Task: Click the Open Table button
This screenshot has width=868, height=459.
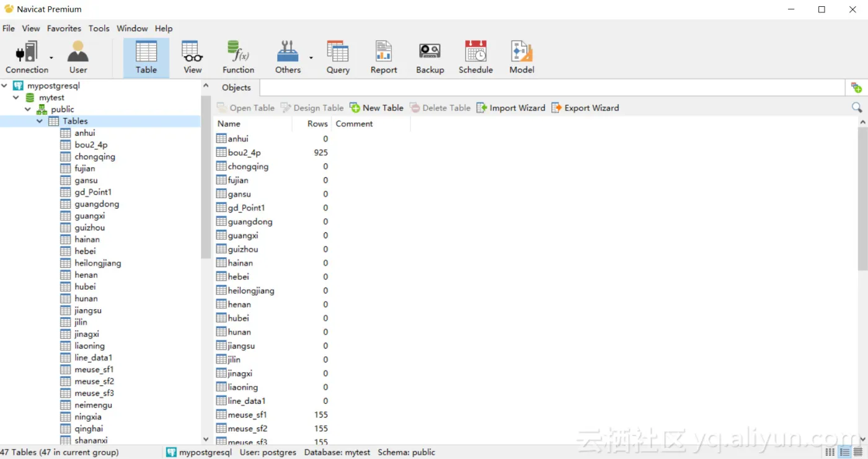Action: click(246, 108)
